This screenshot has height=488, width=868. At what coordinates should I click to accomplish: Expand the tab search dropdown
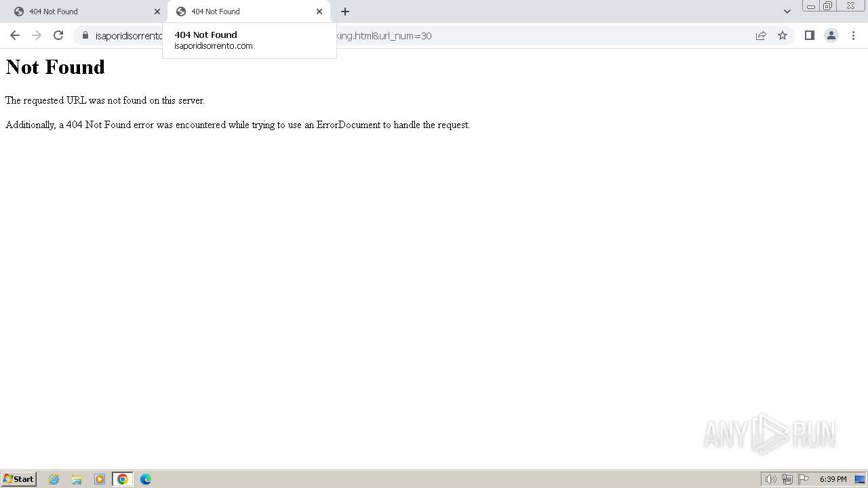[x=787, y=12]
